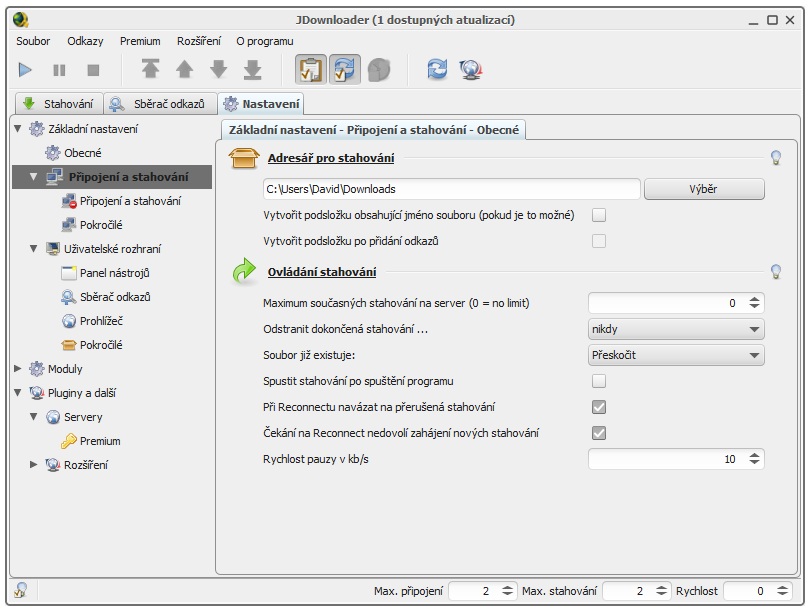Move selected item down arrow

tap(219, 69)
